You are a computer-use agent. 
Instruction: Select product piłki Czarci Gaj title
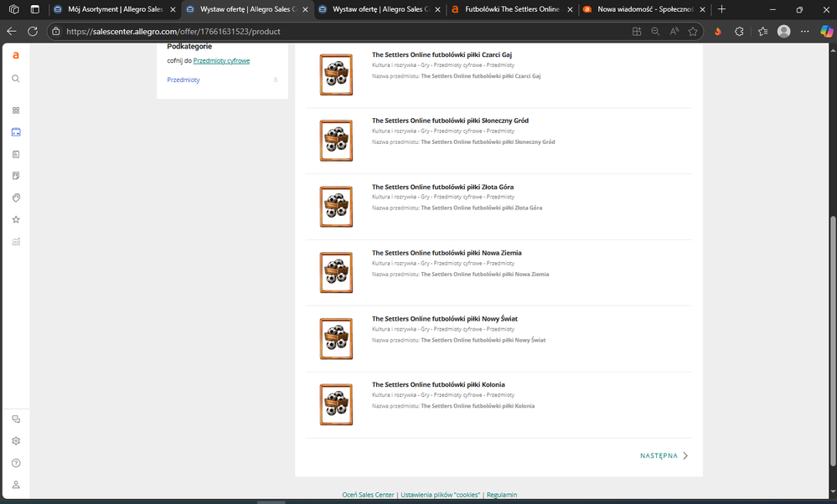coord(442,54)
